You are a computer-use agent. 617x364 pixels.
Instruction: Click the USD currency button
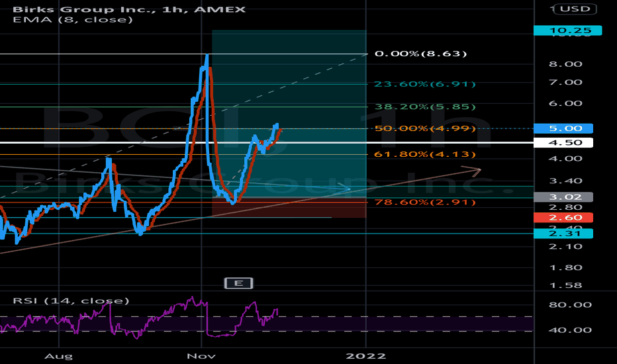tap(575, 9)
